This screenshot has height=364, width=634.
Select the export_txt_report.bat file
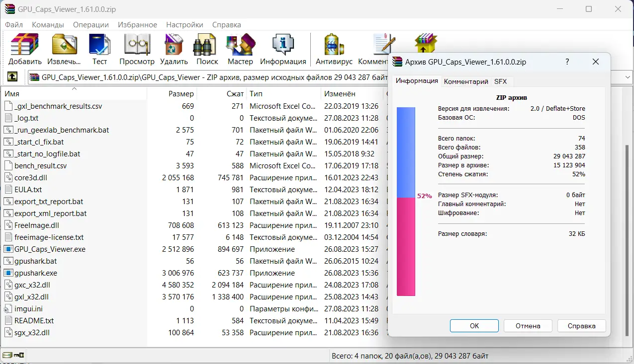(x=49, y=201)
